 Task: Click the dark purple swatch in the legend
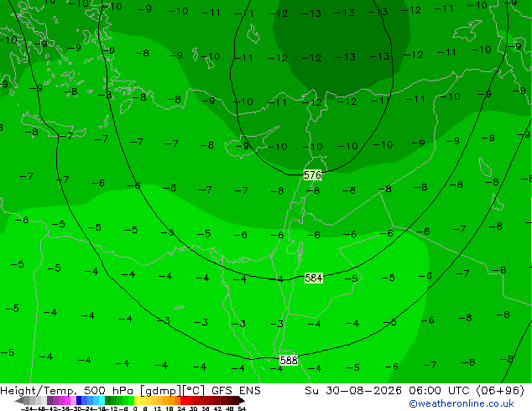click(50, 401)
